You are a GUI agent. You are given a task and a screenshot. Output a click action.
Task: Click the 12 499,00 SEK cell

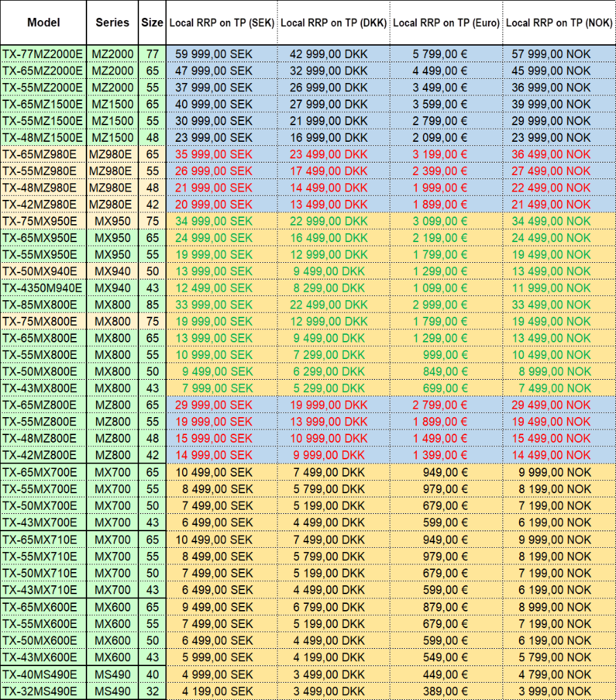click(x=221, y=288)
